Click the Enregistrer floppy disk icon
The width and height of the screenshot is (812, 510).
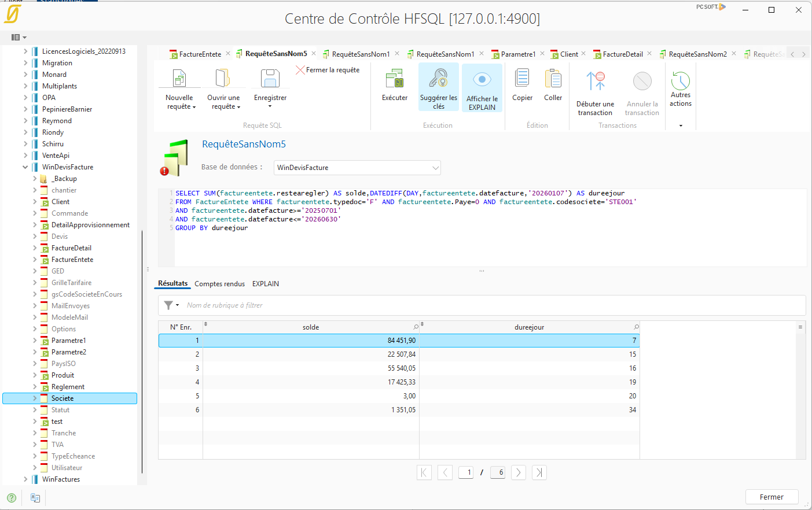tap(270, 78)
